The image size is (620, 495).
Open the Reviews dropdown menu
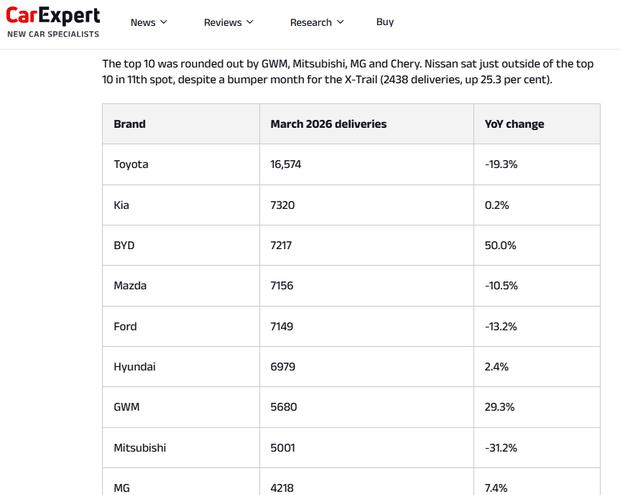point(228,22)
